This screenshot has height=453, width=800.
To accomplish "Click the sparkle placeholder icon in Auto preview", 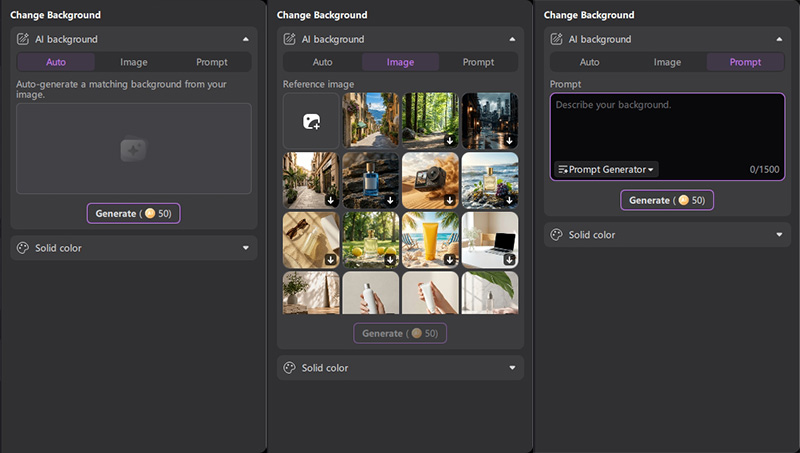I will point(134,149).
